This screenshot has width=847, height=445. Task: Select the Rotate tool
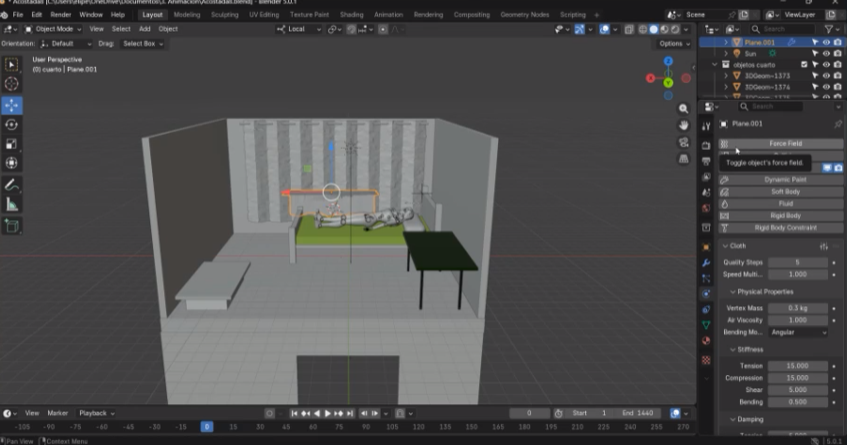point(12,125)
